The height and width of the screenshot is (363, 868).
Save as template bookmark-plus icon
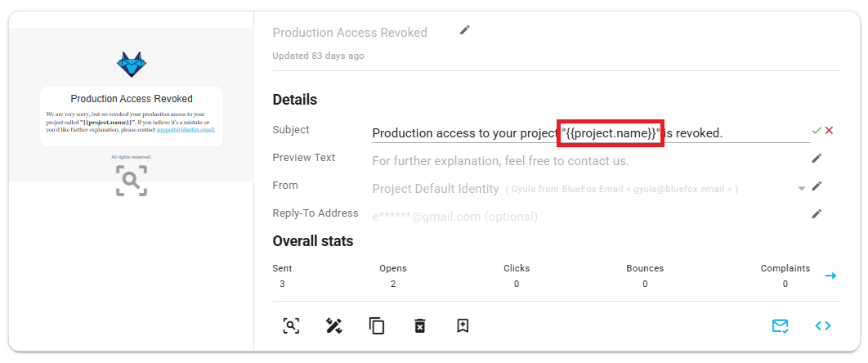[463, 326]
